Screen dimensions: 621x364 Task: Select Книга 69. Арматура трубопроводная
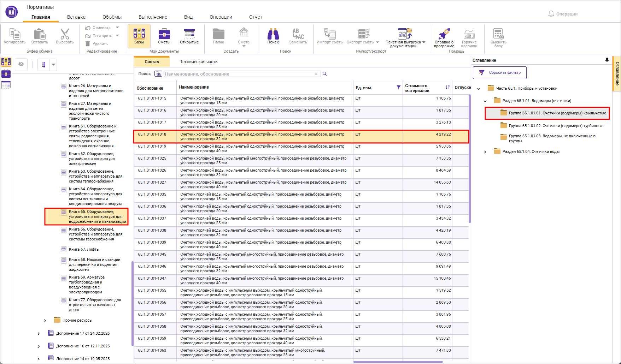[87, 285]
